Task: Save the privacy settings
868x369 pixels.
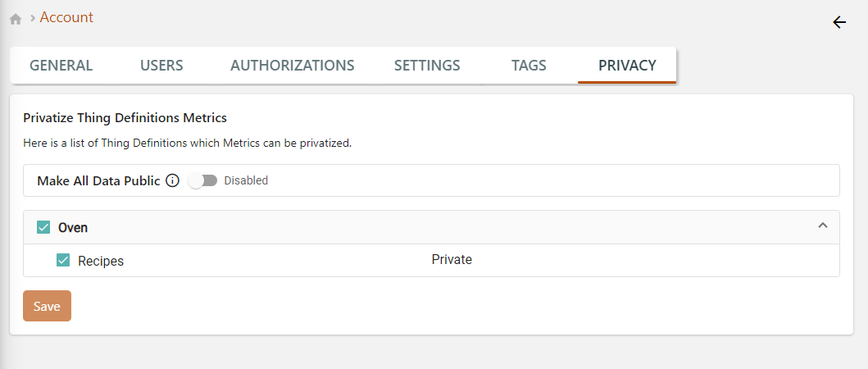Action: (x=47, y=306)
